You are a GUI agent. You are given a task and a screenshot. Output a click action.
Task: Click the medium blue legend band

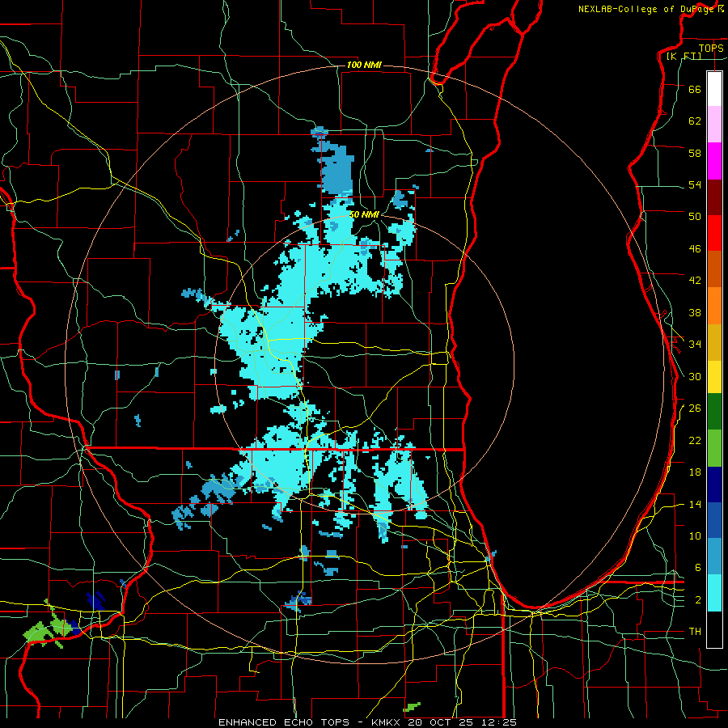pos(714,521)
